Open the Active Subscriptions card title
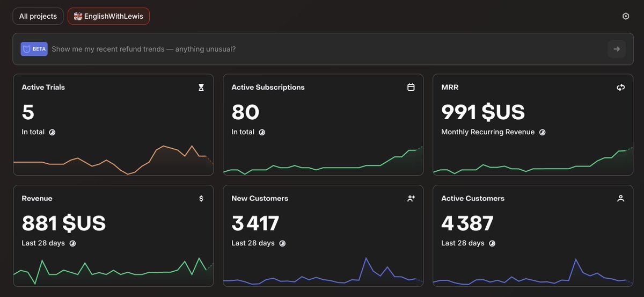 pyautogui.click(x=268, y=87)
